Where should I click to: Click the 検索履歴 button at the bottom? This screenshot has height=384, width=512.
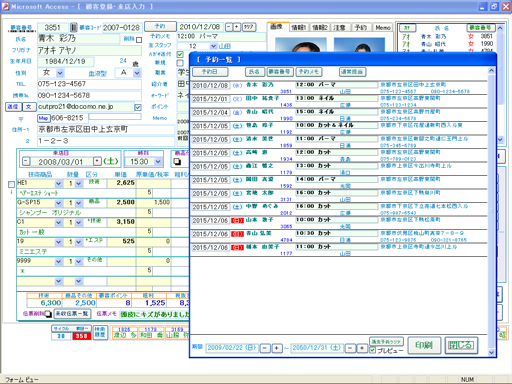coord(100,332)
